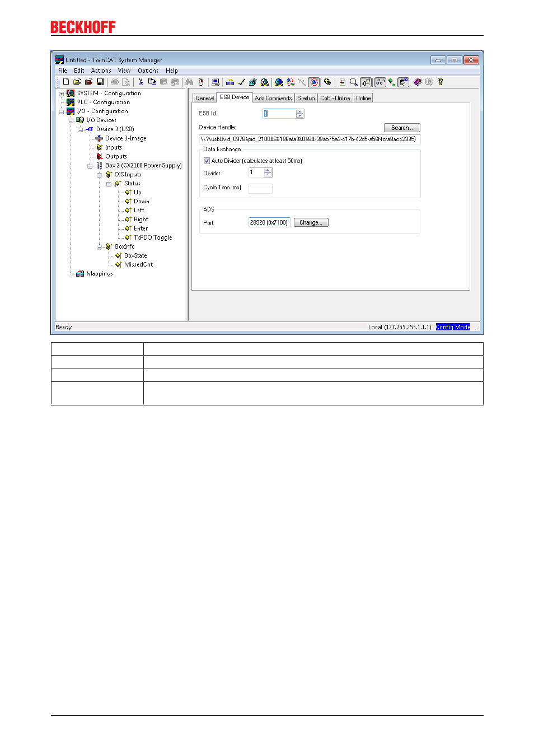The height and width of the screenshot is (756, 534).
Task: Collapse the BoxInfo node
Action: (x=99, y=247)
